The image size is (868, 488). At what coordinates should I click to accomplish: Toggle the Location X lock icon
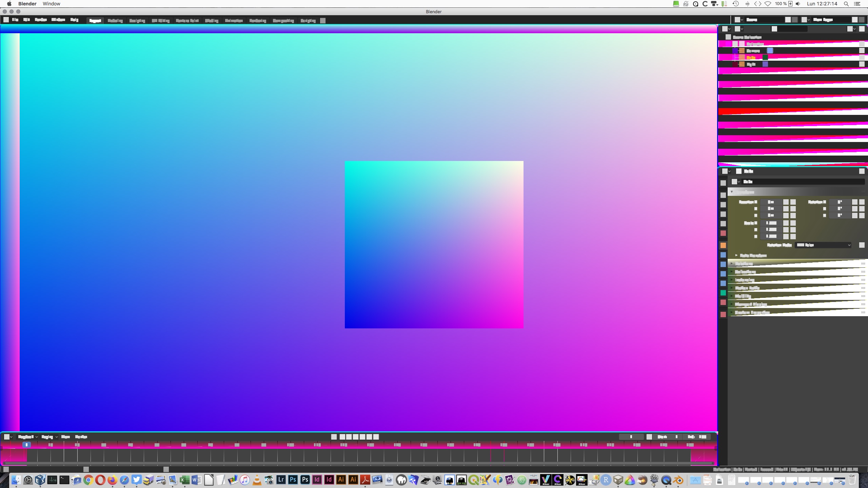786,202
